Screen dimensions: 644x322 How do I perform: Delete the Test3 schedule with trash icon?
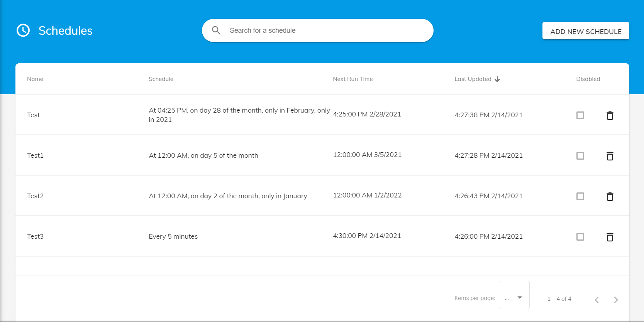click(x=610, y=237)
